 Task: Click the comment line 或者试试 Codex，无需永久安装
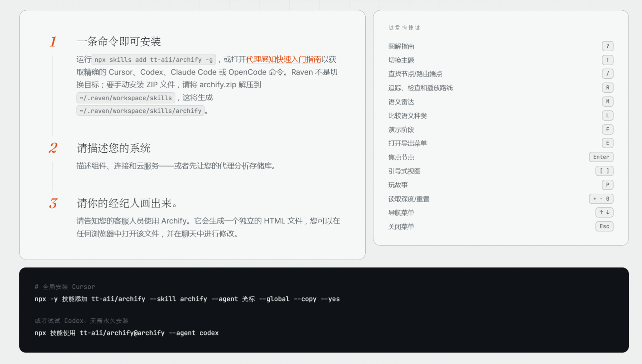[x=82, y=321]
